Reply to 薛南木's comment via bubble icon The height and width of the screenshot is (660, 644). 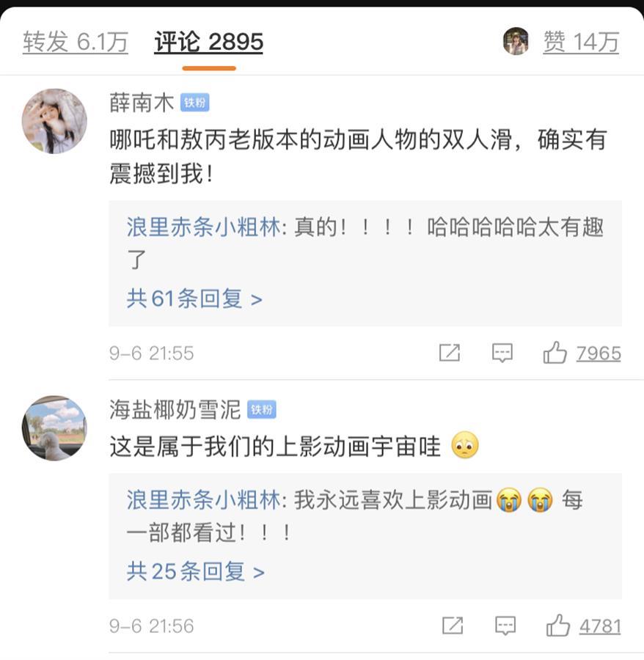[502, 353]
